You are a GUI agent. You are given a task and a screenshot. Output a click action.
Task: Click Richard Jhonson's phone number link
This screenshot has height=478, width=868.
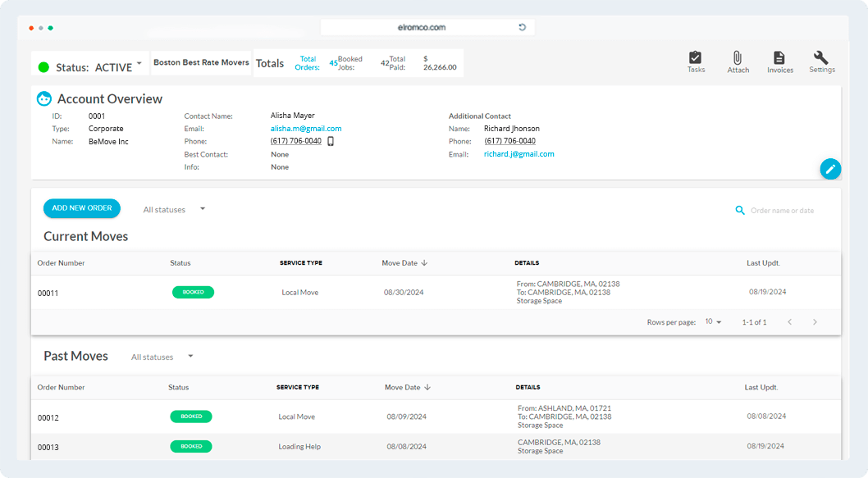509,141
